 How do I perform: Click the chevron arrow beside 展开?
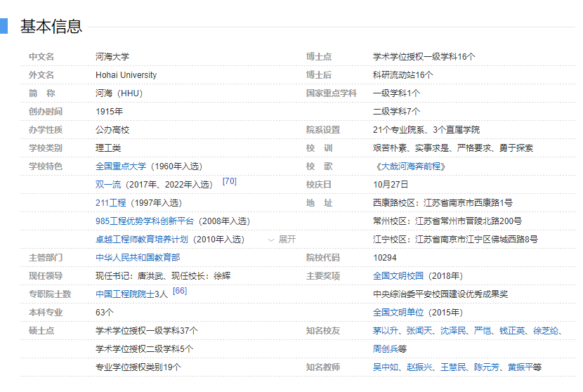271,240
